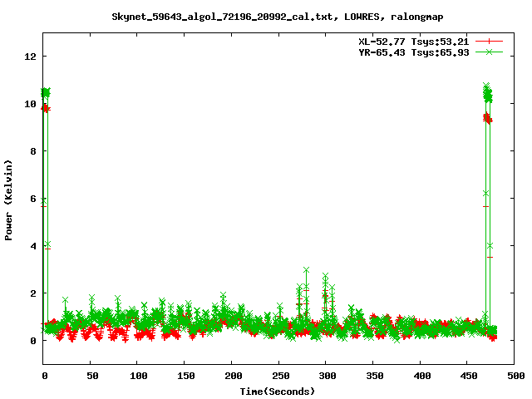Click the y-axis tick label 4
Viewport: 532px width, 399px height.
click(33, 246)
